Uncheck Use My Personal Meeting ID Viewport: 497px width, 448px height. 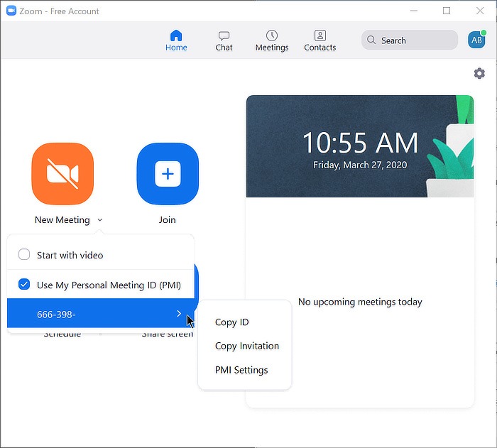pos(24,285)
